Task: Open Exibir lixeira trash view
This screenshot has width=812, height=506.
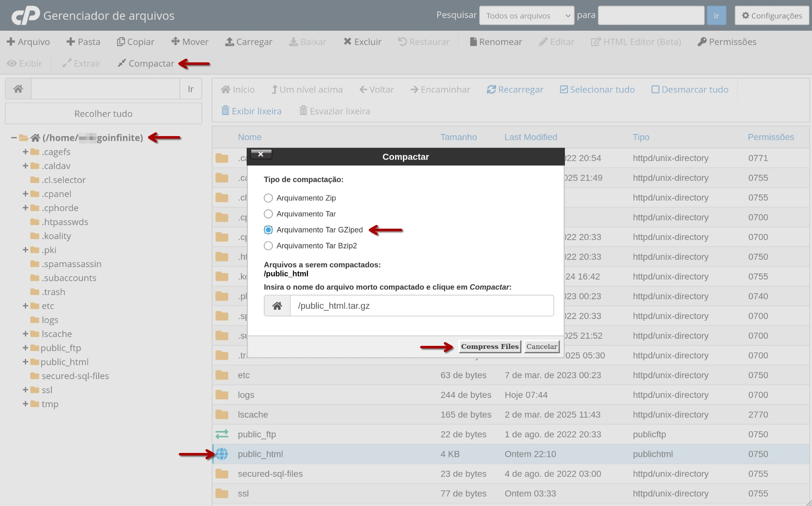Action: [252, 111]
